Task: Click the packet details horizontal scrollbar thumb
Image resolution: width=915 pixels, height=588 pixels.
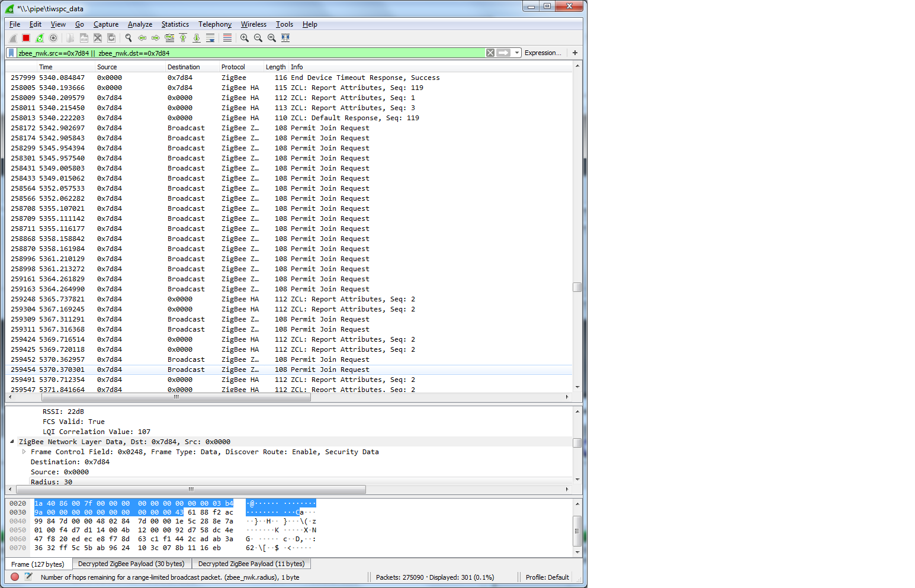Action: (x=191, y=490)
